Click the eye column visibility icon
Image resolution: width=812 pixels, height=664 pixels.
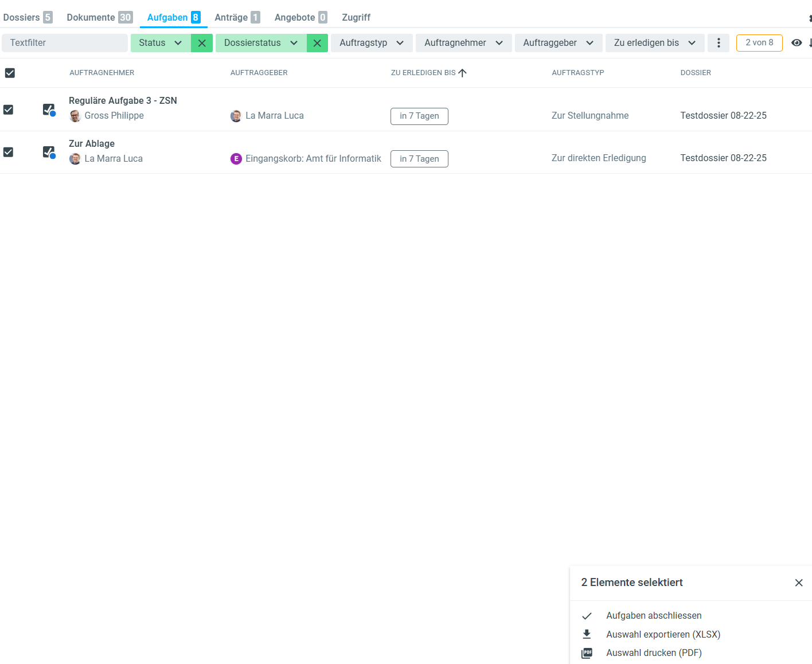(797, 42)
